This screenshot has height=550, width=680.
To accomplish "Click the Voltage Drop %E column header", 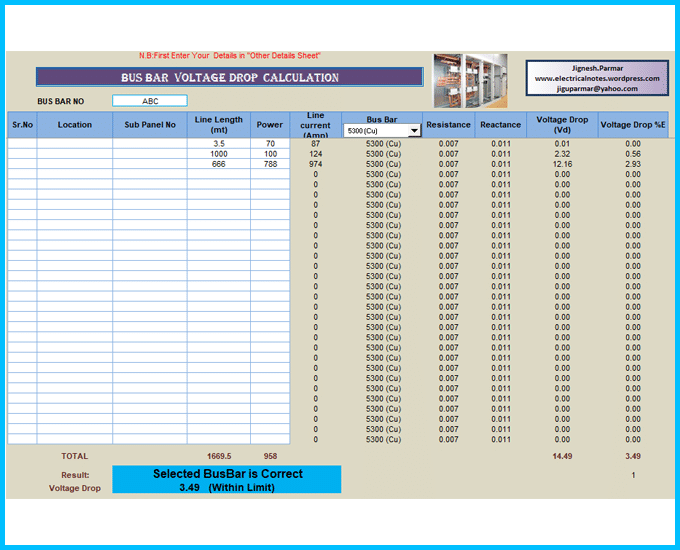I will (633, 125).
